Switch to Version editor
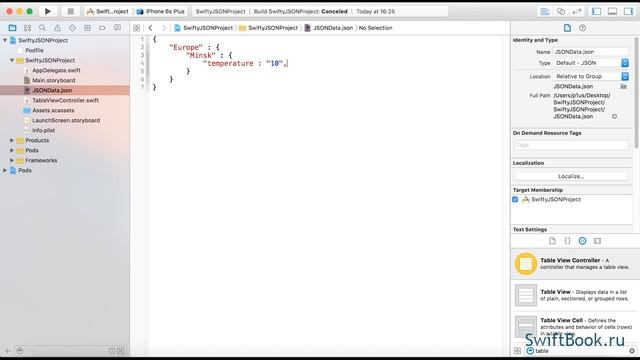 [577, 11]
